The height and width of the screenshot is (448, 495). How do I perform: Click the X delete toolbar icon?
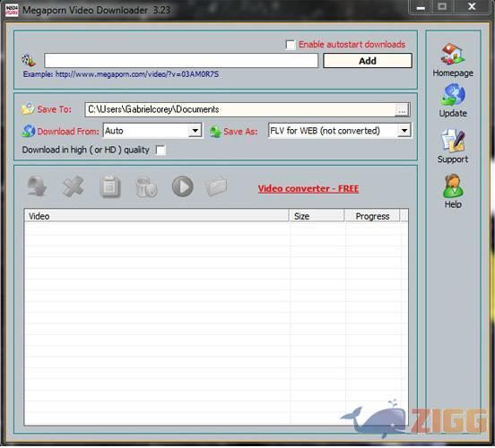pos(74,186)
